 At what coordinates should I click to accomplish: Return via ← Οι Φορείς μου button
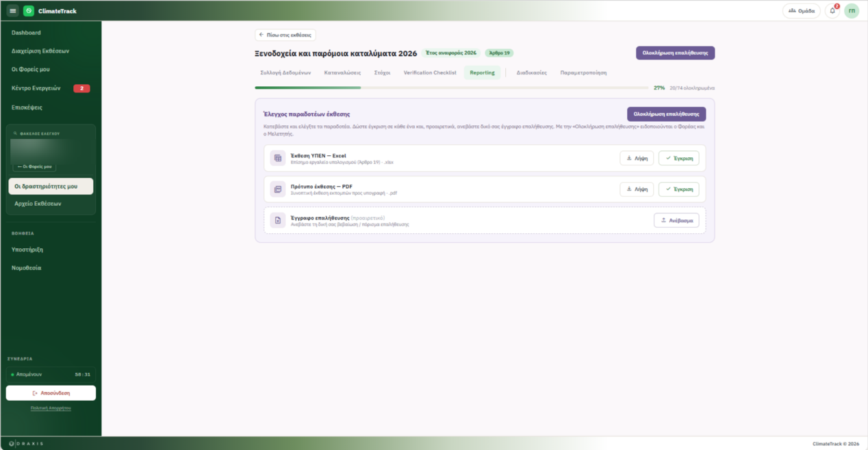point(35,167)
